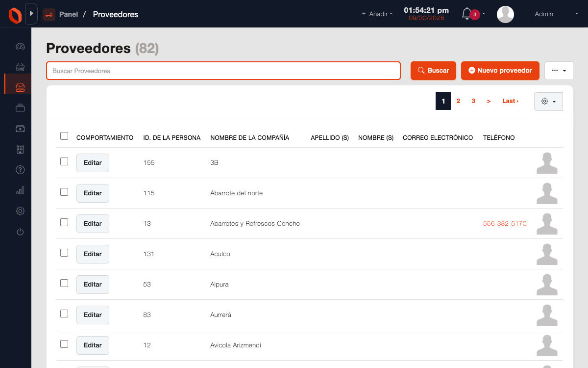Open the settings gear sidebar icon
Screen dimensions: 588x368
point(20,211)
